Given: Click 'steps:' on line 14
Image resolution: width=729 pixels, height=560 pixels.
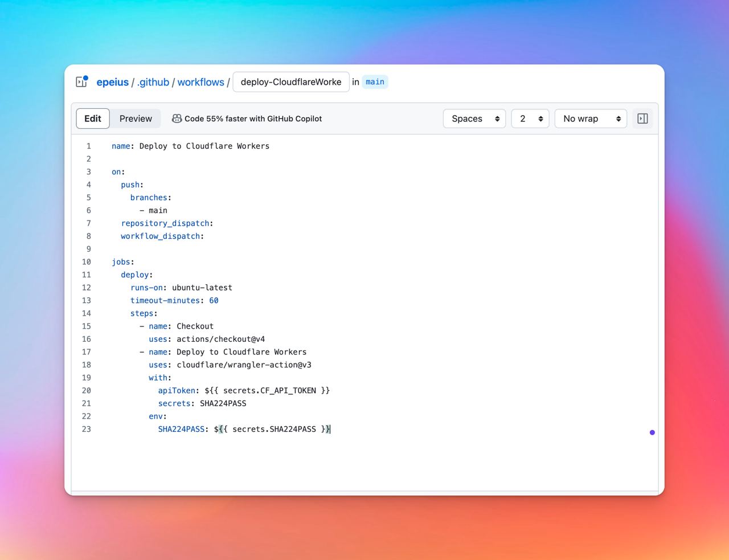Looking at the screenshot, I should click(144, 313).
